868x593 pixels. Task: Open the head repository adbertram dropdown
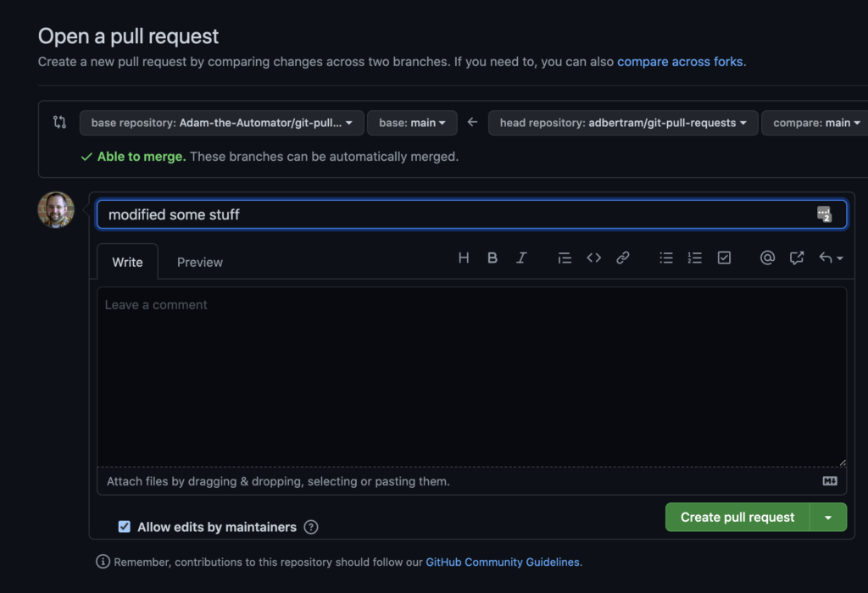pos(623,122)
